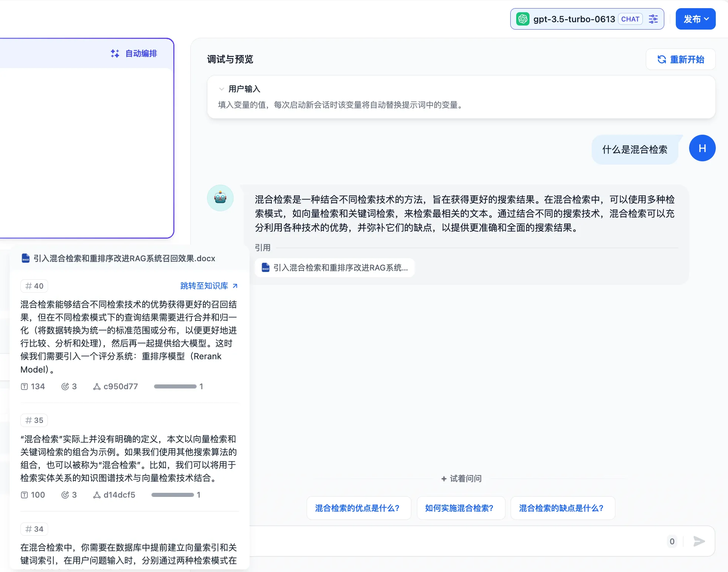Image resolution: width=728 pixels, height=572 pixels.
Task: Click the robot assistant avatar
Action: click(x=220, y=198)
